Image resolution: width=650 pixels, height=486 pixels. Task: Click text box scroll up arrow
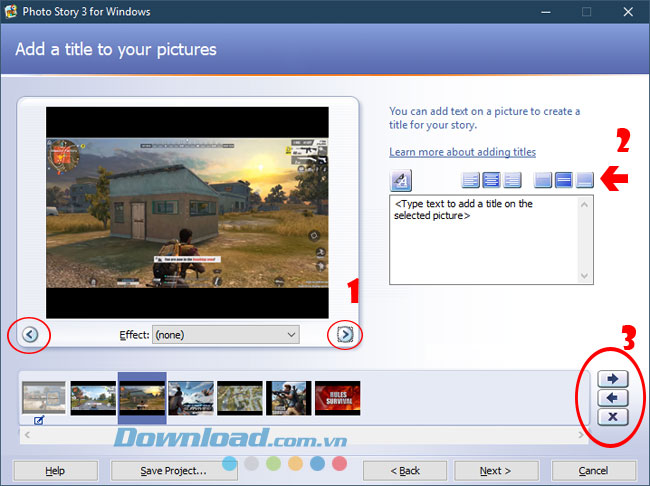pyautogui.click(x=585, y=204)
